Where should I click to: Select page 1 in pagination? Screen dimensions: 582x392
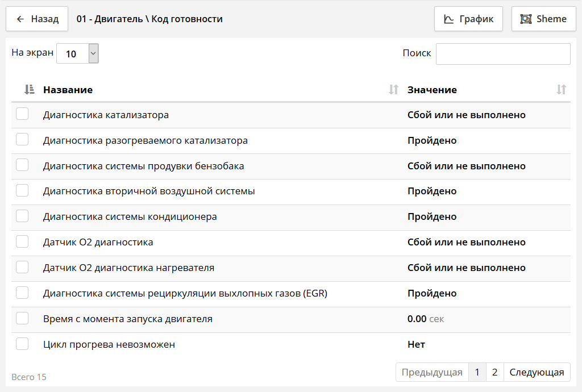tap(477, 372)
